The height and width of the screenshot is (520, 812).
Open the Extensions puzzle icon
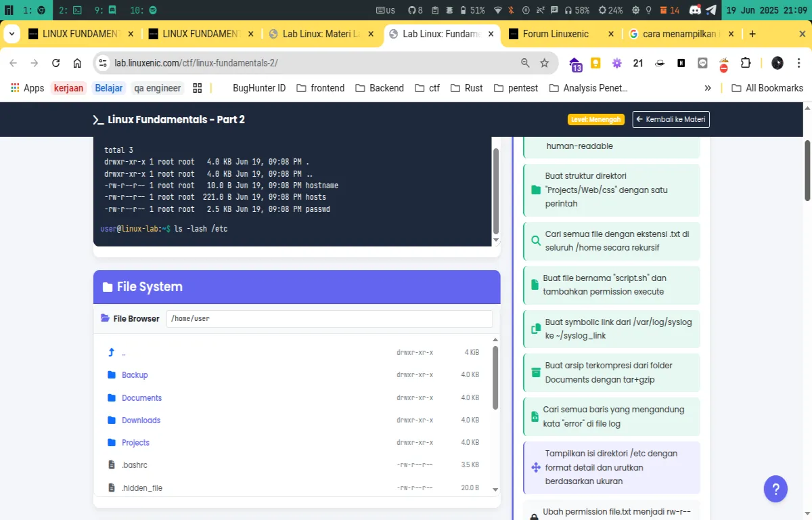tap(746, 63)
